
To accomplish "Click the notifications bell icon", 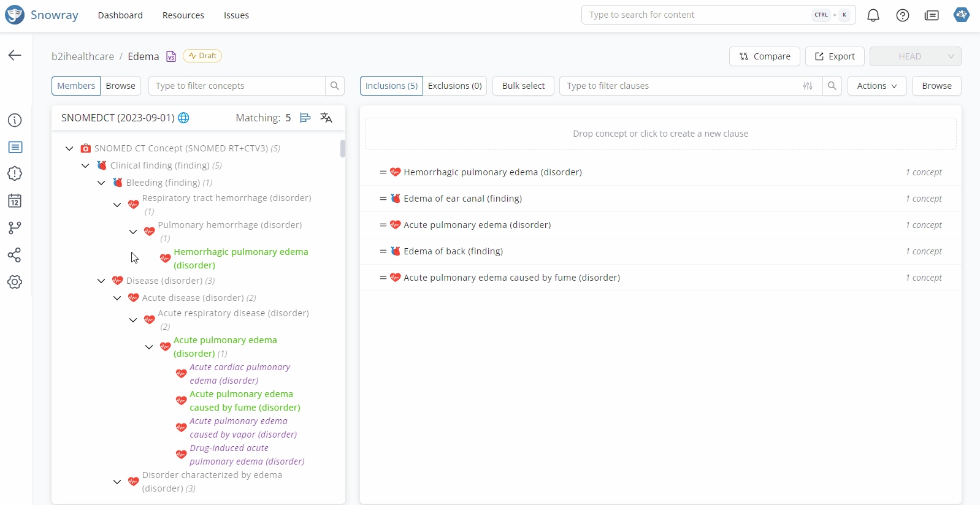I will (x=873, y=15).
